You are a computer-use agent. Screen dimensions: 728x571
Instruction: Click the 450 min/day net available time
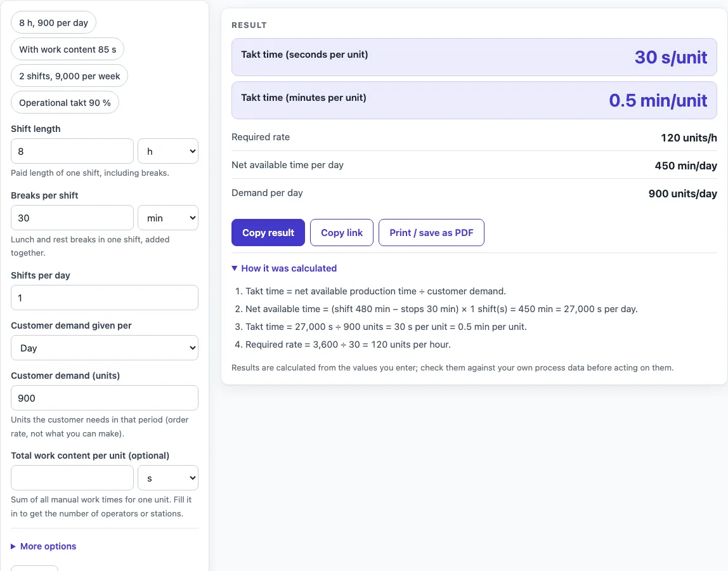[686, 166]
